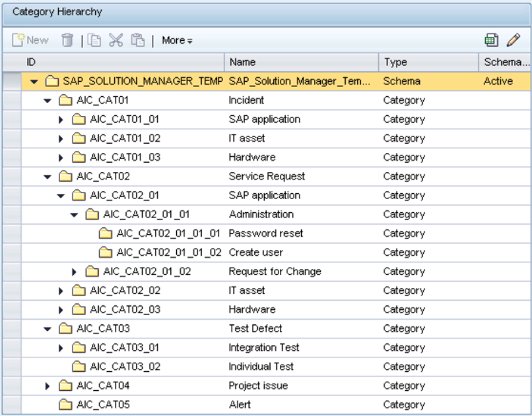Screen dimensions: 532x416
Task: Click folder icon beside AIC_CAT02_01_02
Action: tap(92, 271)
